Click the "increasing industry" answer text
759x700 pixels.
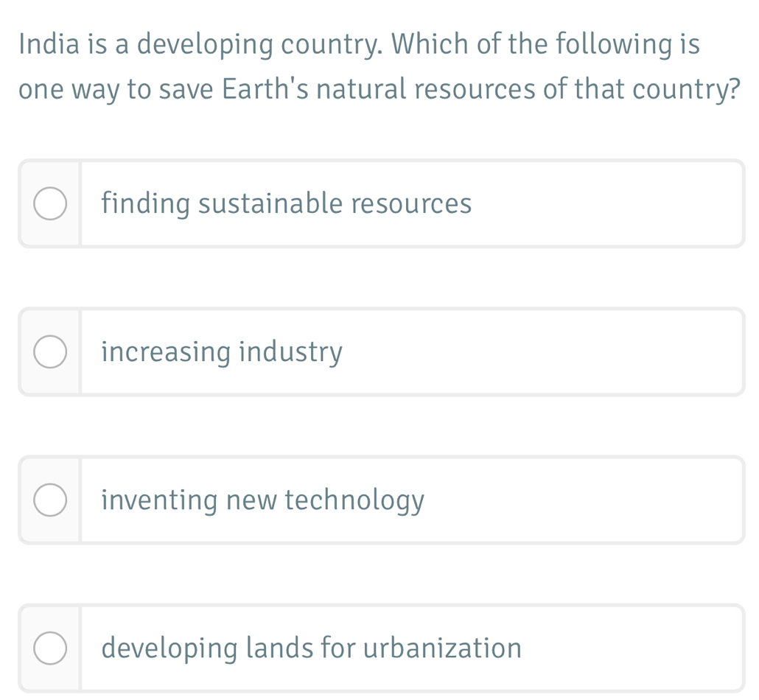(222, 352)
